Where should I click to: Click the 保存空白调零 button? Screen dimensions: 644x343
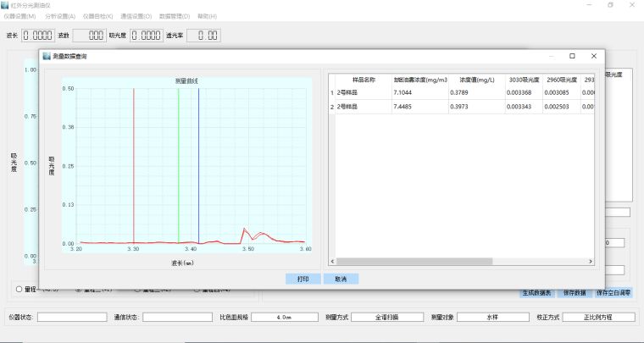click(x=613, y=293)
